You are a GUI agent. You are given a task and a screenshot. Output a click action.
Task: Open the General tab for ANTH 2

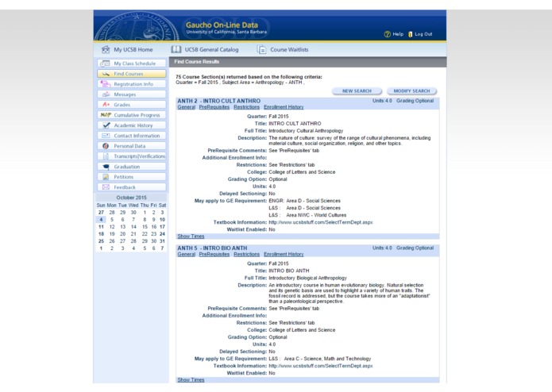(186, 107)
